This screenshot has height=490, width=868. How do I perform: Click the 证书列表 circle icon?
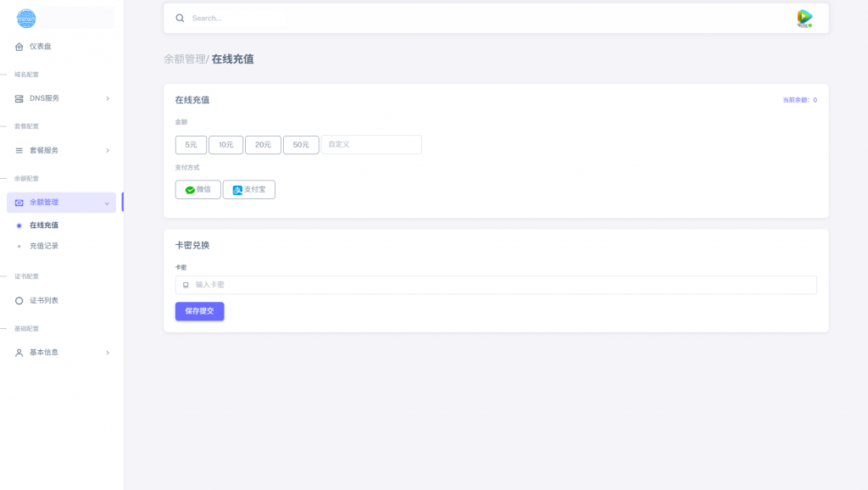pos(19,301)
